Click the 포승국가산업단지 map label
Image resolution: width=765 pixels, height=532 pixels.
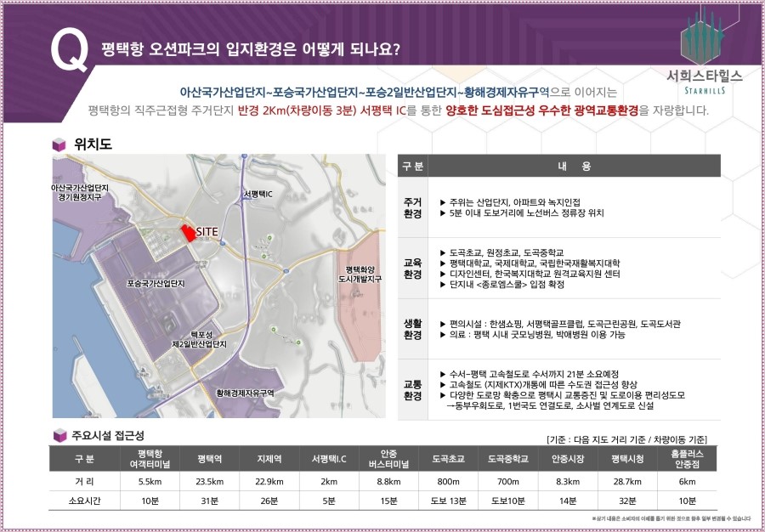click(156, 283)
